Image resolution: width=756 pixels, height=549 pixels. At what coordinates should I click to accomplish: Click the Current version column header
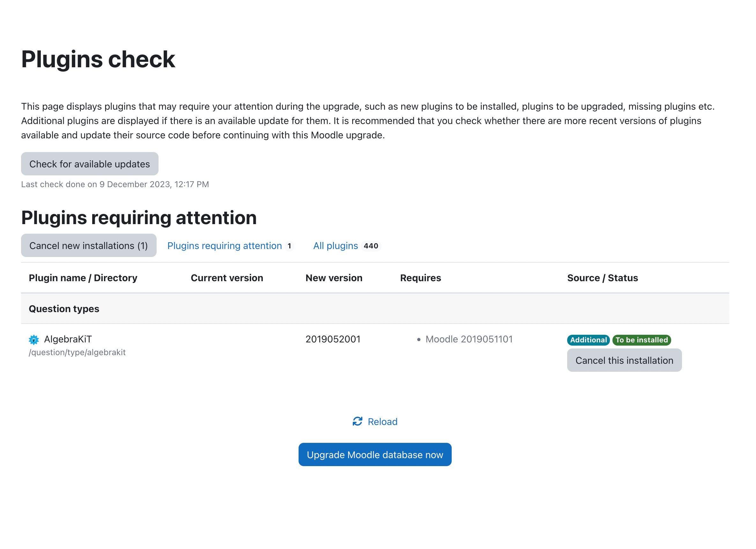tap(227, 277)
